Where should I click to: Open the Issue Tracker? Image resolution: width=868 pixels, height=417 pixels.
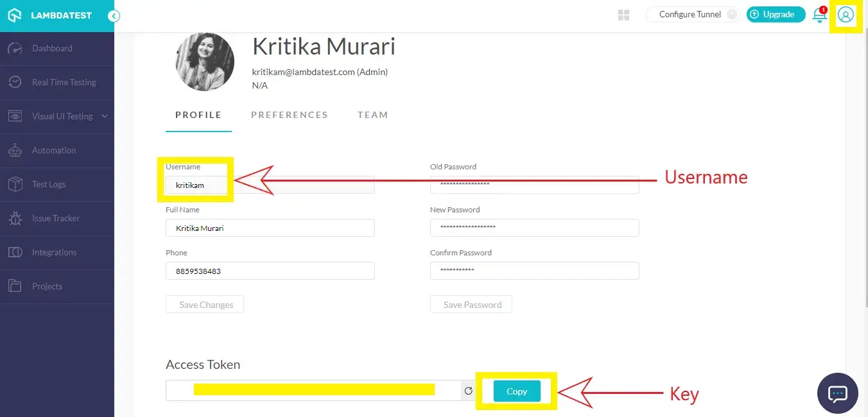[x=56, y=218]
